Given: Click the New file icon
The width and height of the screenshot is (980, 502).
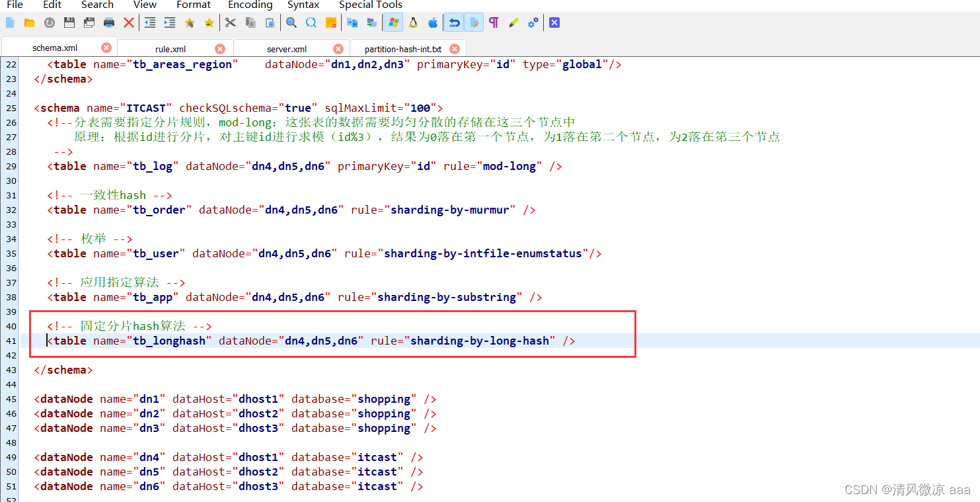Looking at the screenshot, I should coord(10,23).
